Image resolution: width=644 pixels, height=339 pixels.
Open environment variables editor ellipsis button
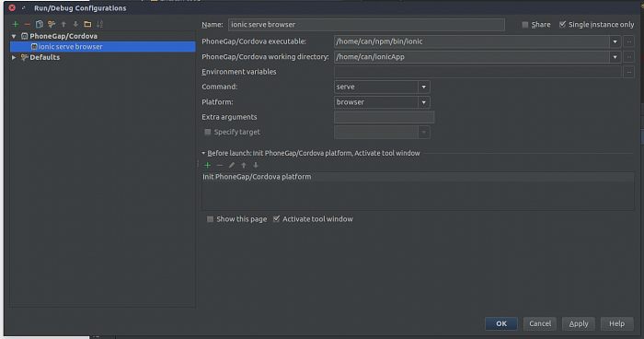point(628,72)
